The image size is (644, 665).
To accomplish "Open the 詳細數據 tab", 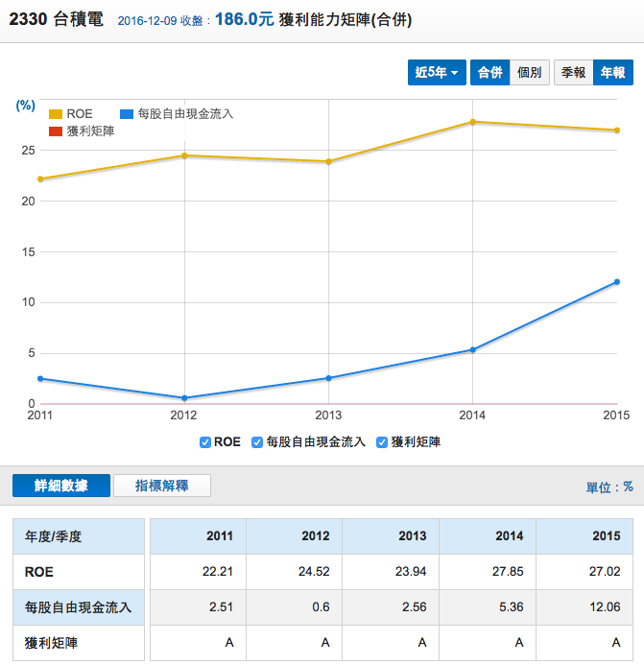I will (x=61, y=486).
